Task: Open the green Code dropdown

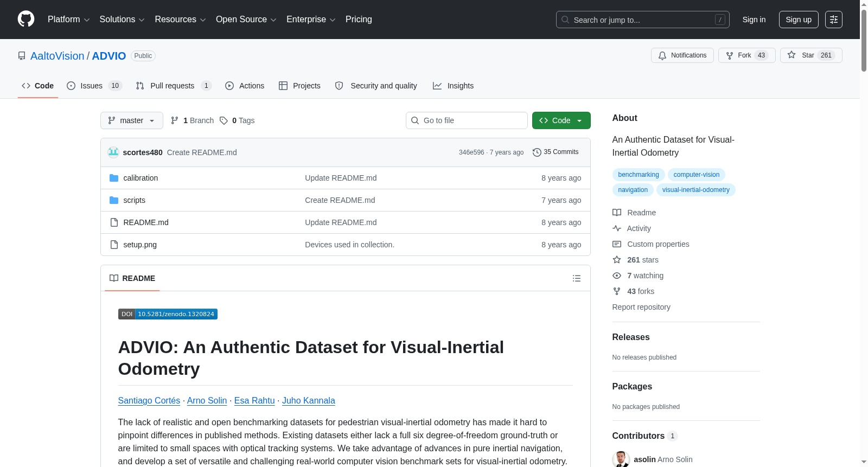Action: (561, 120)
